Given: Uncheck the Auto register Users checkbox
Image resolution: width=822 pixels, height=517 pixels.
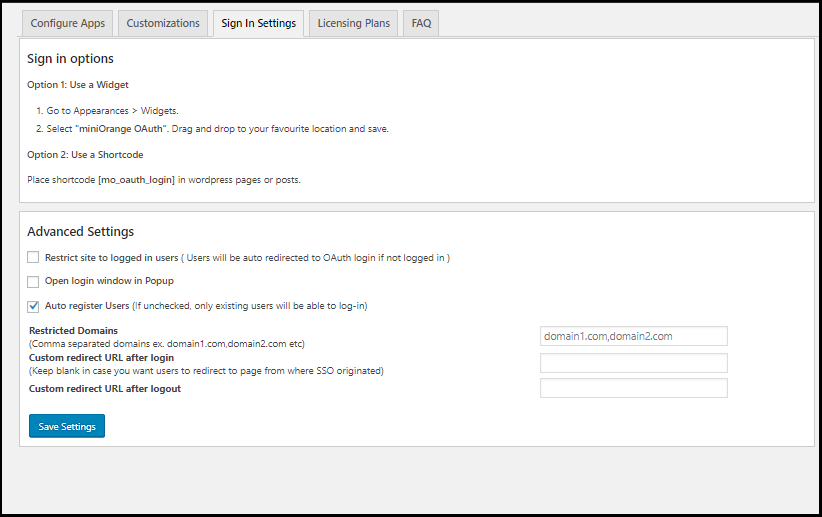Looking at the screenshot, I should click(34, 306).
